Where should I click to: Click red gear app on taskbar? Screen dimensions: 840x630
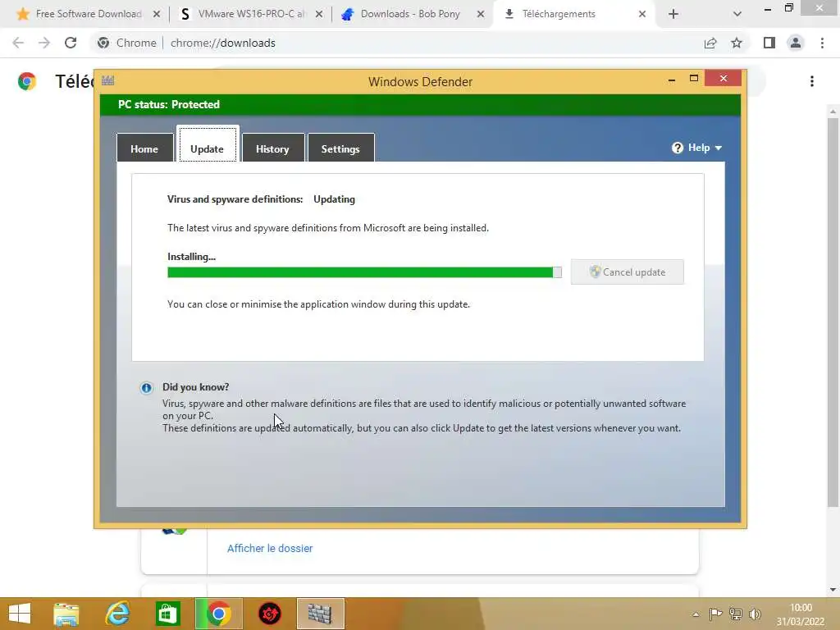tap(269, 614)
